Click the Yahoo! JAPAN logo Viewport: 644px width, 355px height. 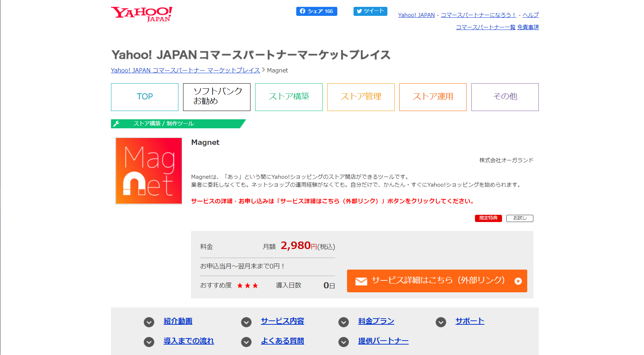pos(142,14)
